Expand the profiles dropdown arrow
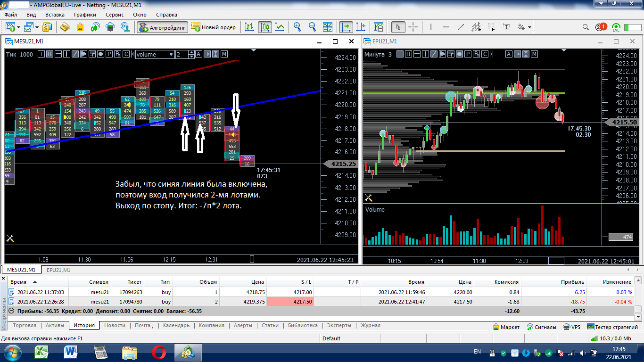 (36, 27)
